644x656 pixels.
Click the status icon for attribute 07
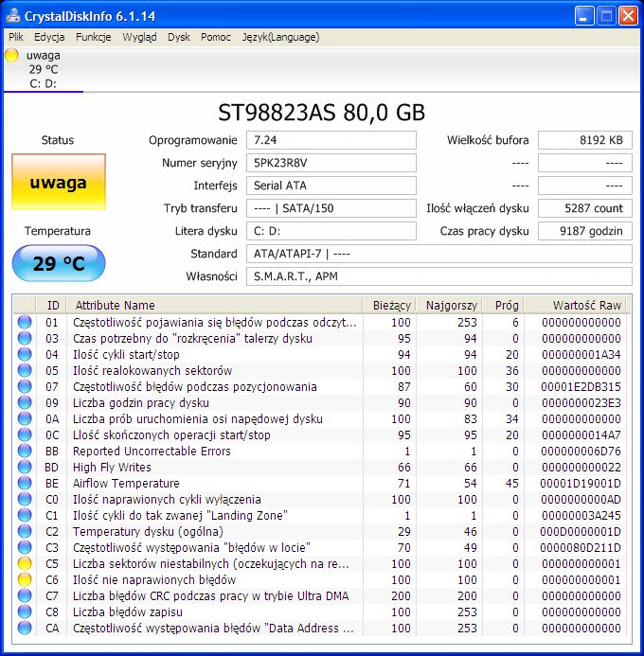[x=25, y=386]
